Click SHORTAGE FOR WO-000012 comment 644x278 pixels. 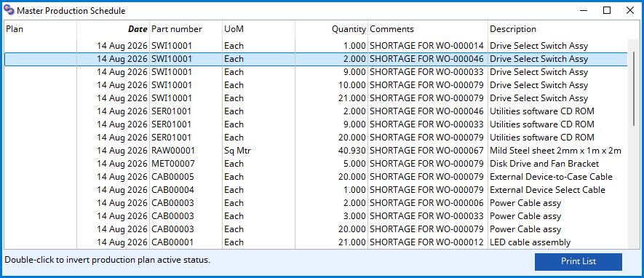(x=426, y=242)
